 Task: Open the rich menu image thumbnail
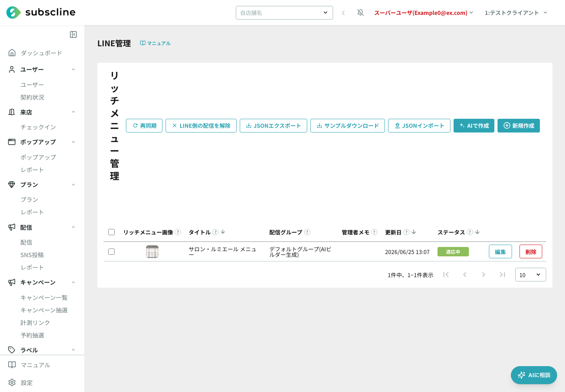coord(152,252)
